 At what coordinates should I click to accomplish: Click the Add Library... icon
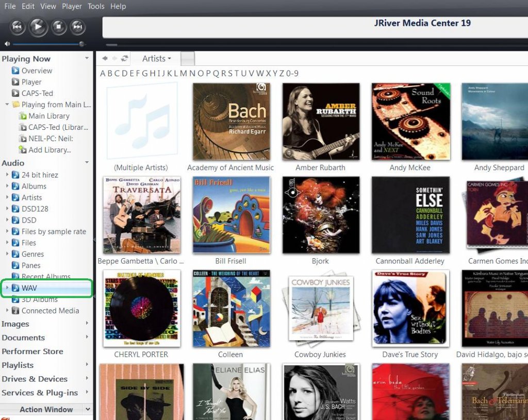[23, 150]
